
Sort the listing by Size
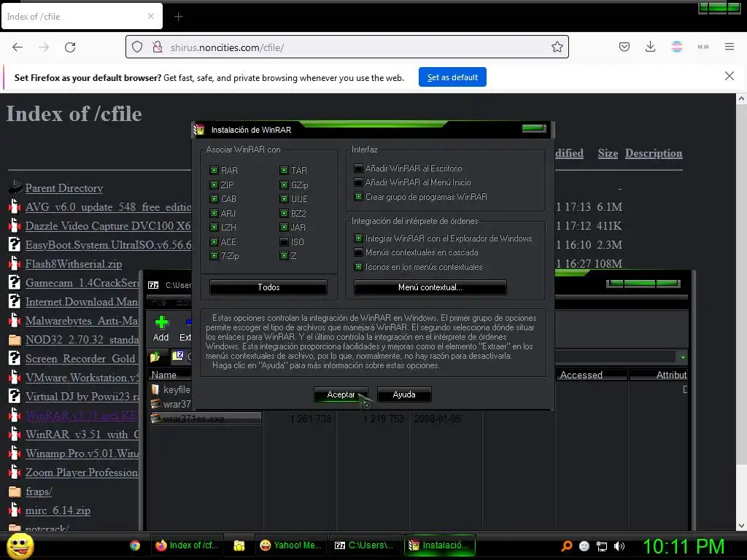tap(608, 153)
